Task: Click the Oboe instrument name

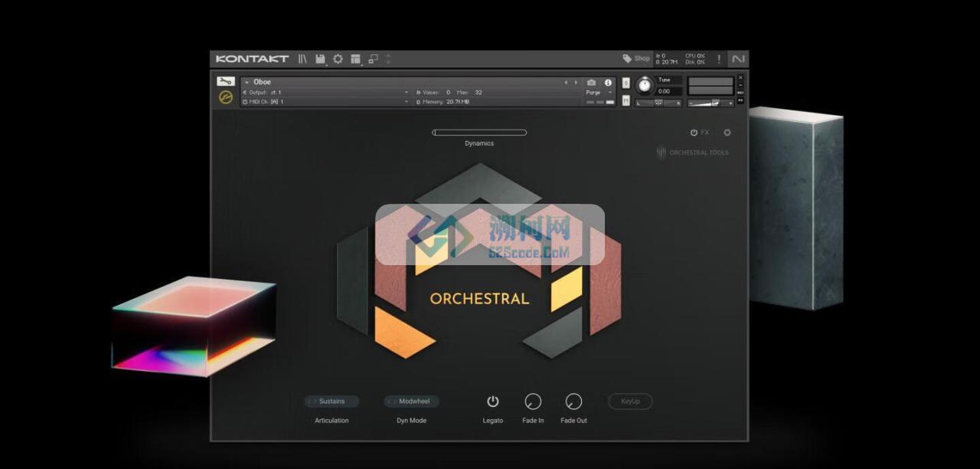Action: 262,82
